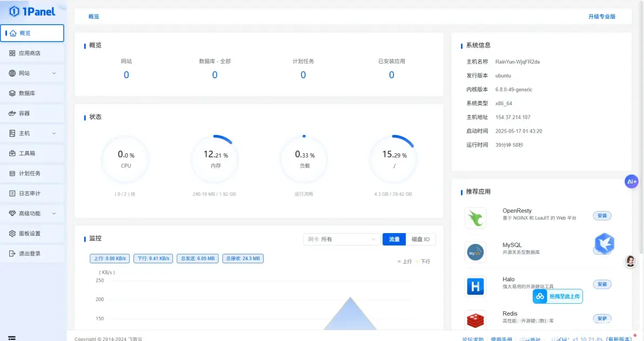Open the 论坛求助 footer link
644x341 pixels.
pos(473,339)
